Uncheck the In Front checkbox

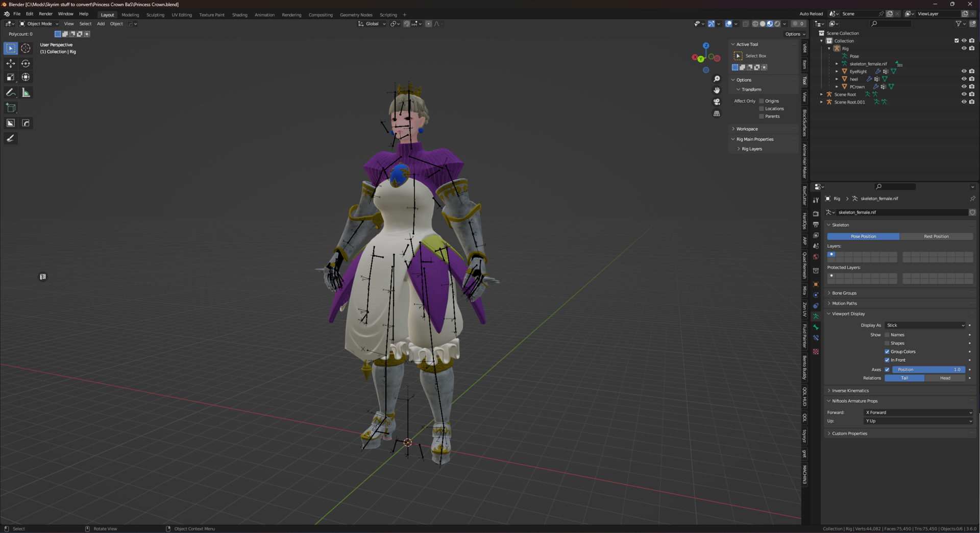887,360
